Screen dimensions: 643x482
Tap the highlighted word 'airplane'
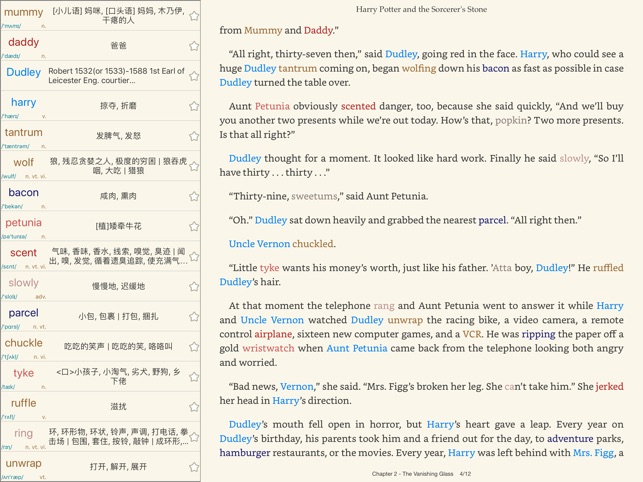273,334
